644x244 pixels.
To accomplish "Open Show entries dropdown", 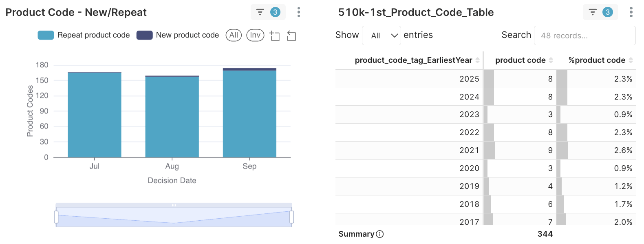I will 382,35.
